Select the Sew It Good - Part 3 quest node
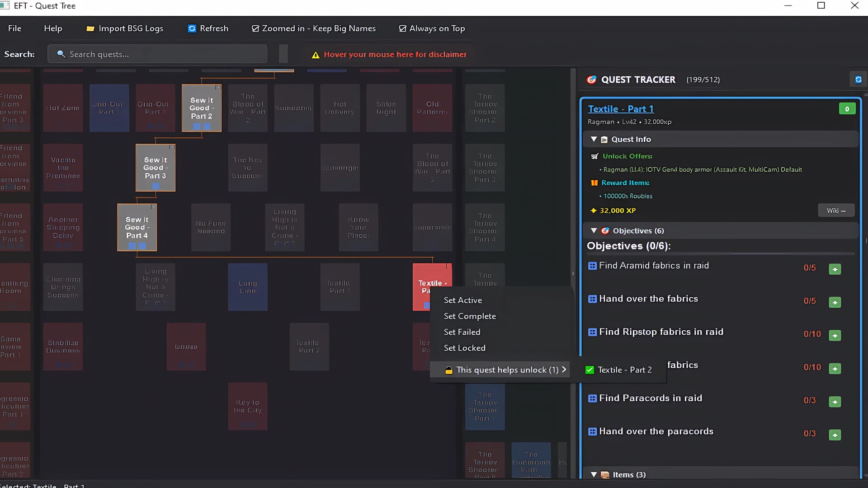Image resolution: width=868 pixels, height=488 pixels. (x=156, y=168)
